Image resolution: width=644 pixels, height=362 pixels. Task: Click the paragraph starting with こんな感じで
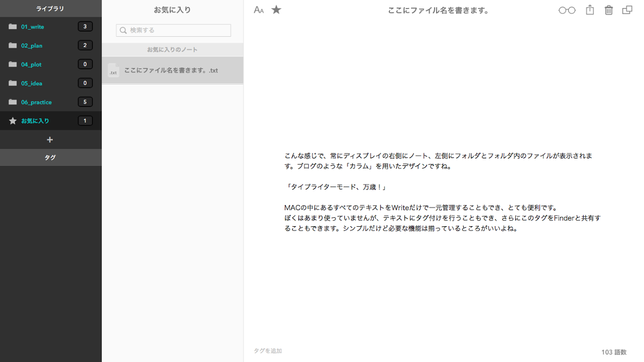tap(438, 161)
